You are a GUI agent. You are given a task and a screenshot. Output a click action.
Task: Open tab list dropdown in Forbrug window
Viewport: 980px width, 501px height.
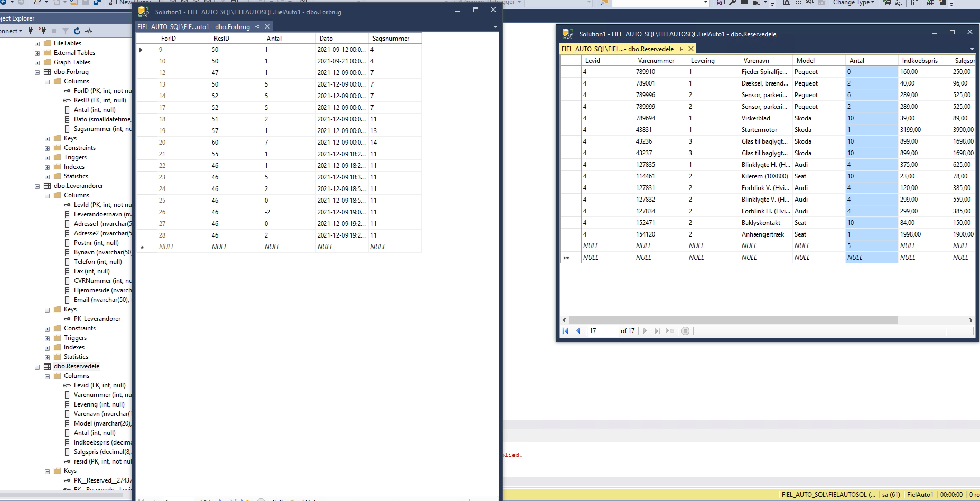click(x=495, y=27)
